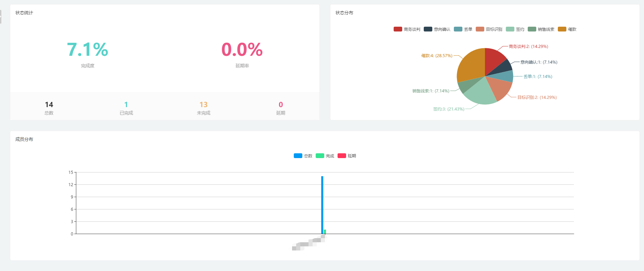Click the small green 完成 bar
Image resolution: width=644 pixels, height=271 pixels.
[x=325, y=232]
